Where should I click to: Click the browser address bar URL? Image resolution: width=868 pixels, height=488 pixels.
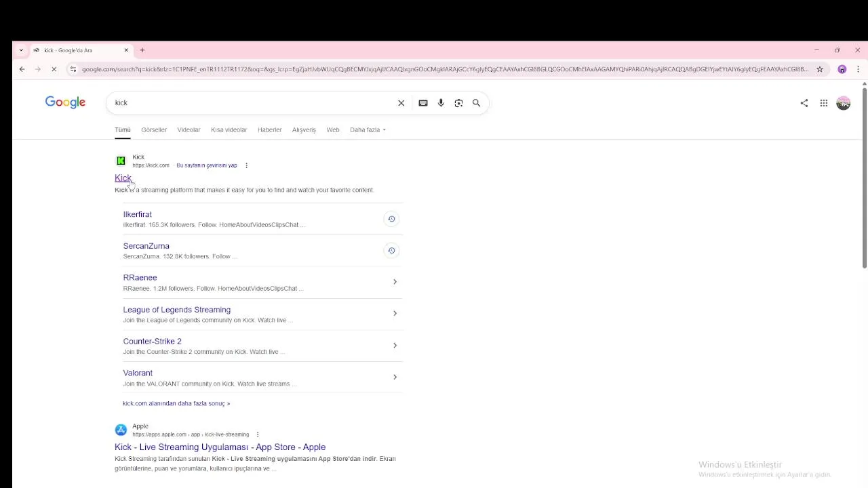tap(445, 69)
